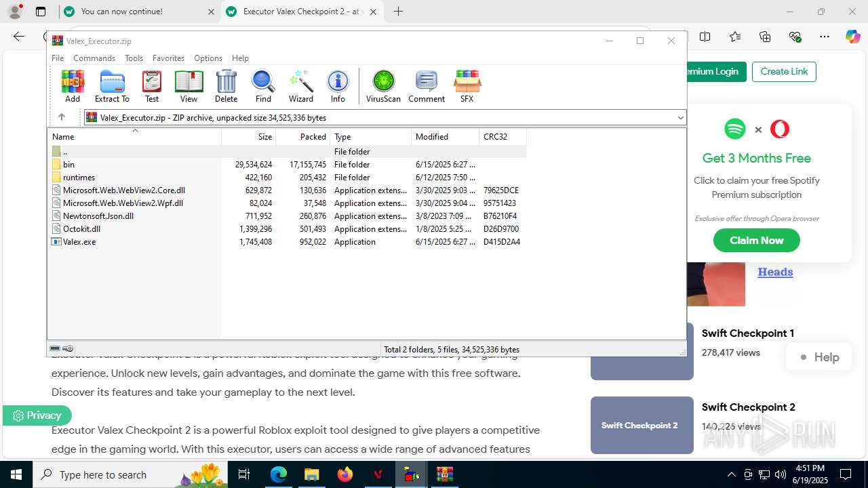
Task: Sort by the CRC32 column header
Action: point(502,137)
